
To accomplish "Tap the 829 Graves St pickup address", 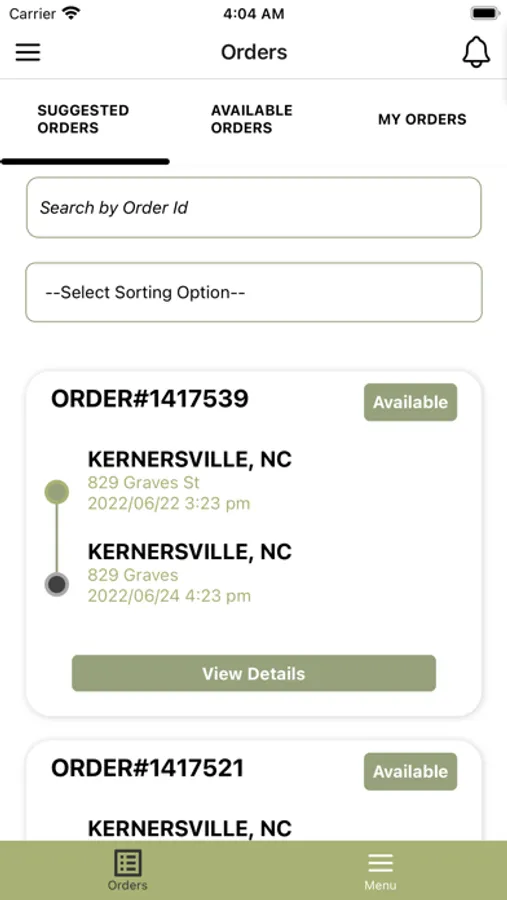I will click(x=144, y=483).
